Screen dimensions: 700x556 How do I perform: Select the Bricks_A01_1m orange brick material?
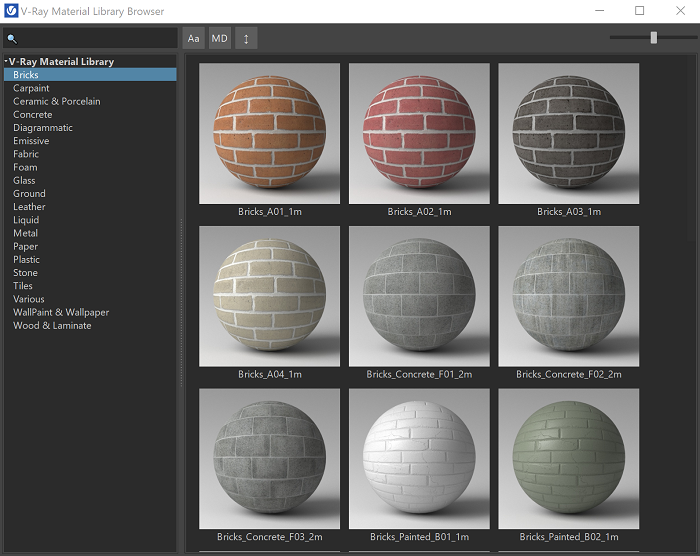coord(269,133)
